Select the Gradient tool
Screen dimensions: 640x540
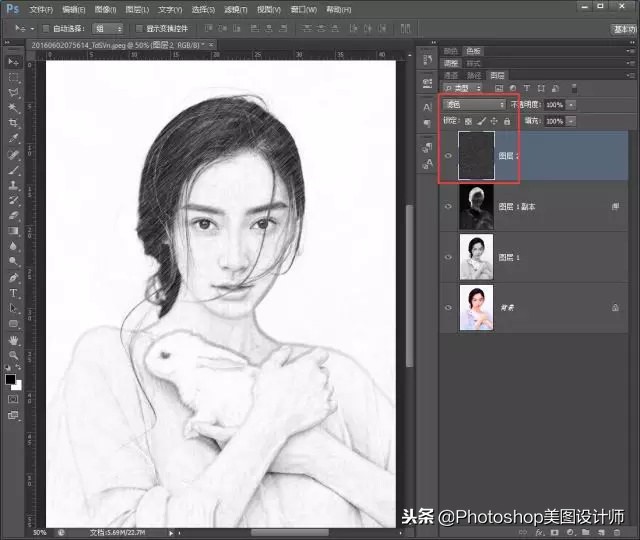(13, 231)
